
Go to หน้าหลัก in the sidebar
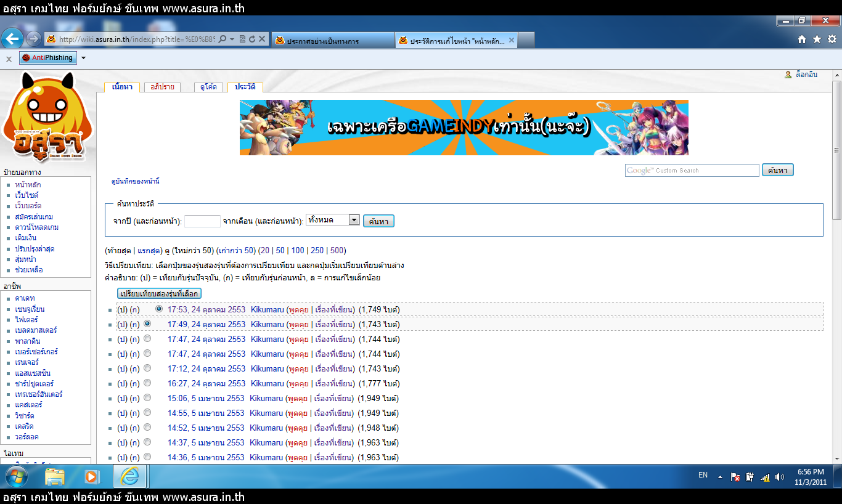[x=28, y=185]
